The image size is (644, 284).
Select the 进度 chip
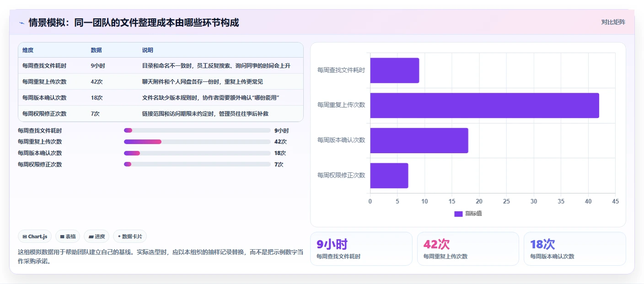[x=97, y=236]
